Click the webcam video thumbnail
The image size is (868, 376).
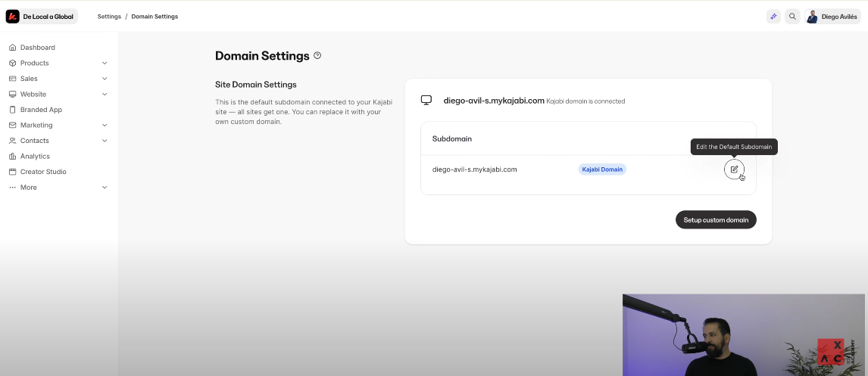(x=744, y=335)
